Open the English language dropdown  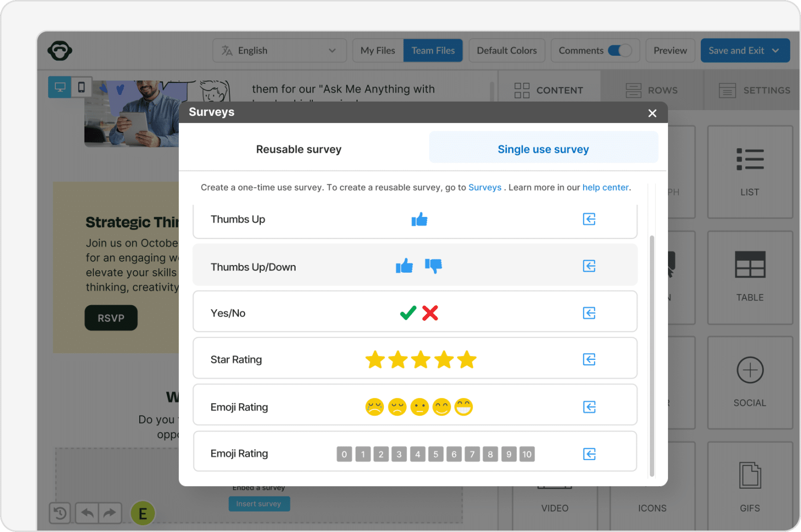pos(280,50)
